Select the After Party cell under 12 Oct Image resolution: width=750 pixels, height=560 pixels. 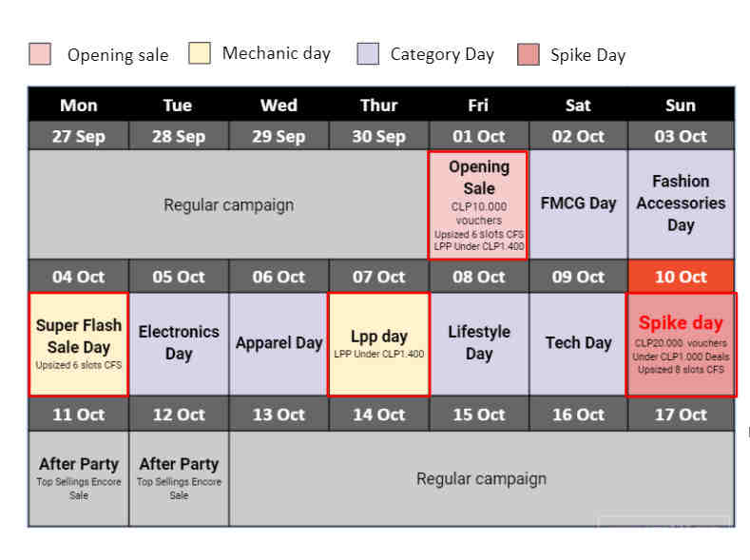click(179, 478)
